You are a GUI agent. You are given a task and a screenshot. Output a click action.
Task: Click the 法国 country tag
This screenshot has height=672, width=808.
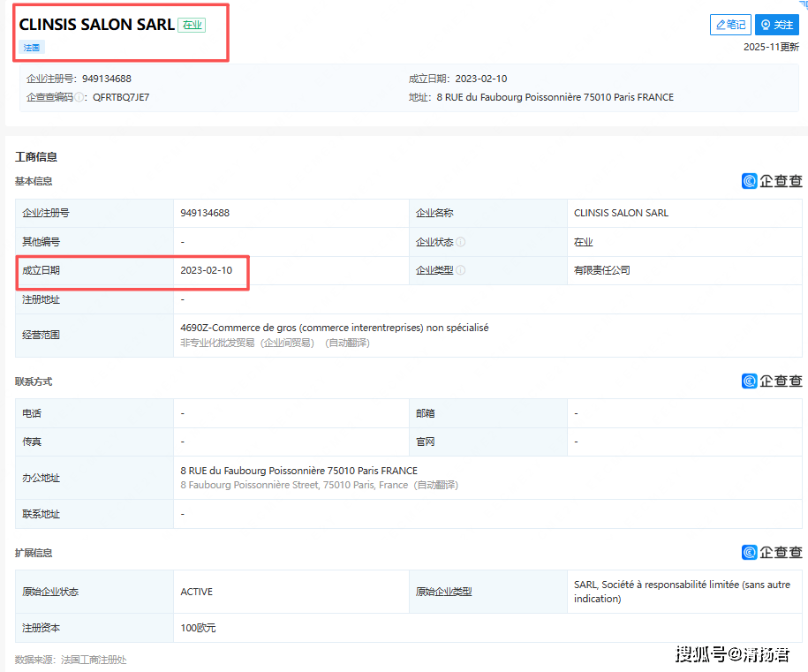[x=32, y=48]
